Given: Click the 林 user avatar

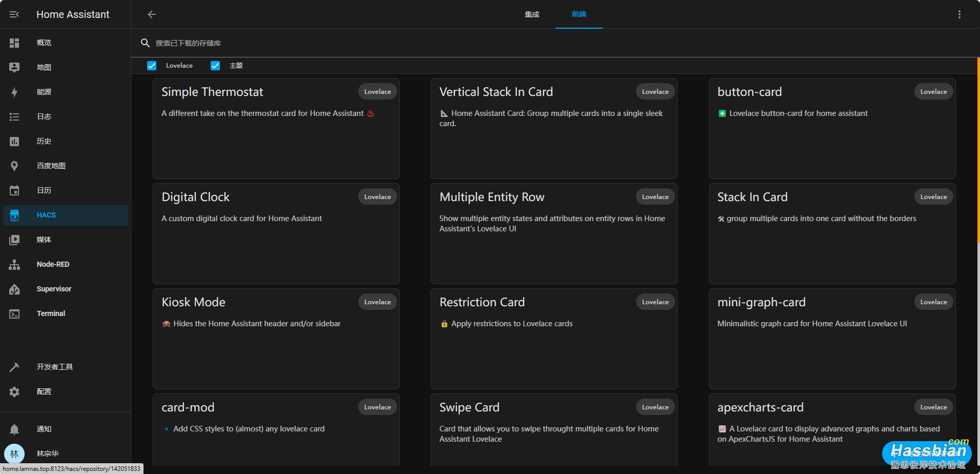Looking at the screenshot, I should [x=14, y=453].
